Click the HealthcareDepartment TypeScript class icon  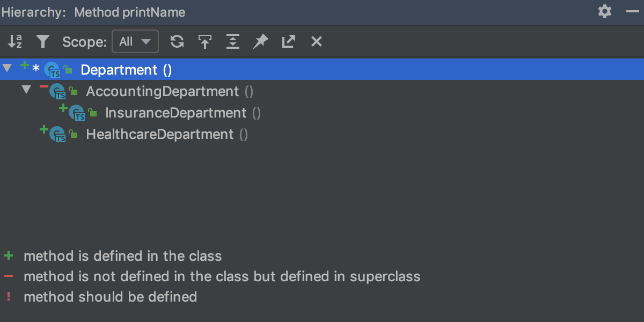[57, 134]
